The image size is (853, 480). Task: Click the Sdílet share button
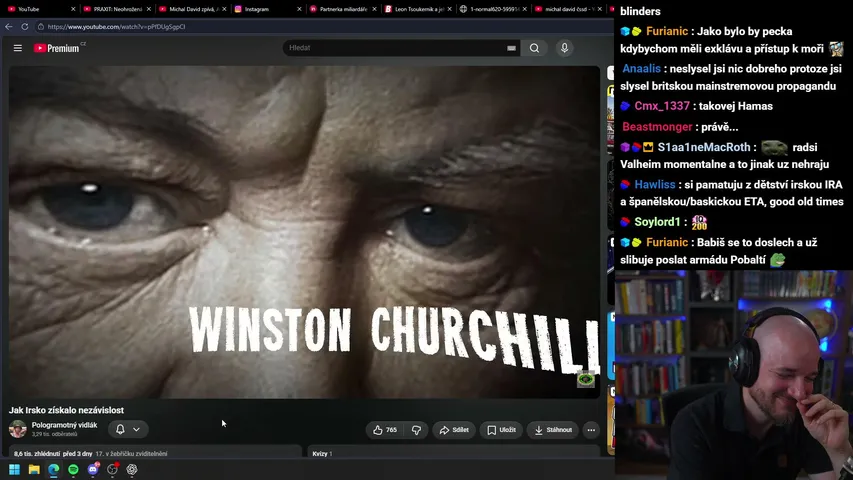(454, 430)
